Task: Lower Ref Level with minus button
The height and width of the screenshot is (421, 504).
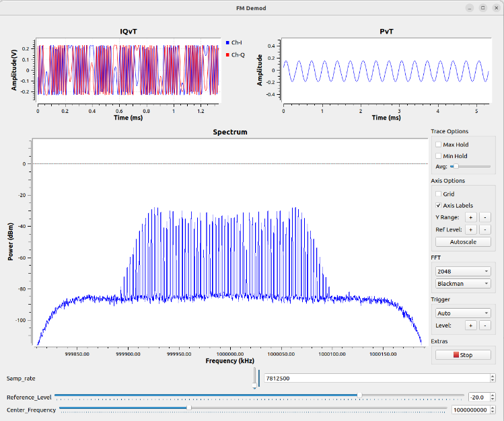Action: tap(485, 229)
